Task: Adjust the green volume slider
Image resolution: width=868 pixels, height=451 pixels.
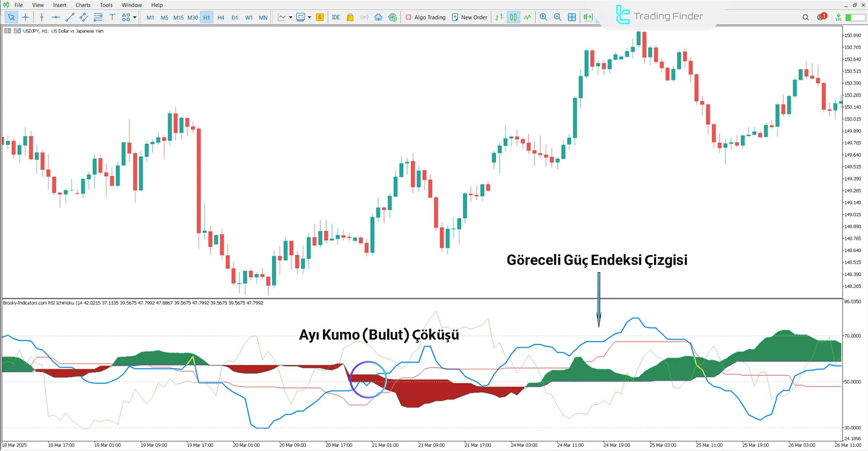Action: (853, 17)
